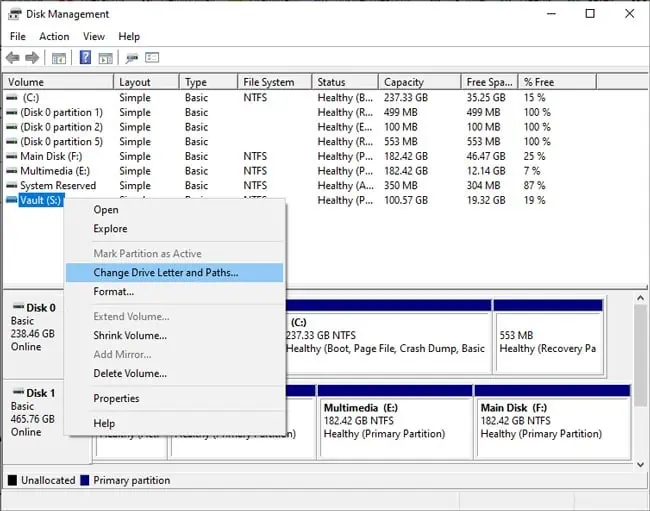650x511 pixels.
Task: Sort by the File System column header
Action: (275, 82)
